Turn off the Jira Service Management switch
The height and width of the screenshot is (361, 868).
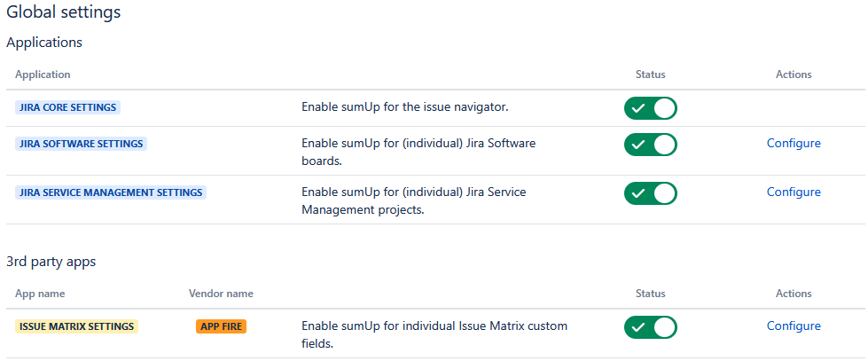click(x=651, y=192)
